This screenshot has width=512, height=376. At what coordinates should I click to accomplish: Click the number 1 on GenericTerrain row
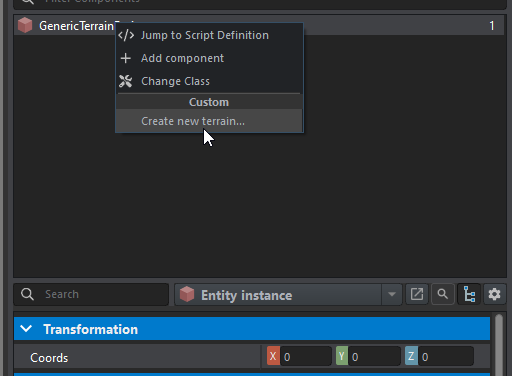(492, 26)
